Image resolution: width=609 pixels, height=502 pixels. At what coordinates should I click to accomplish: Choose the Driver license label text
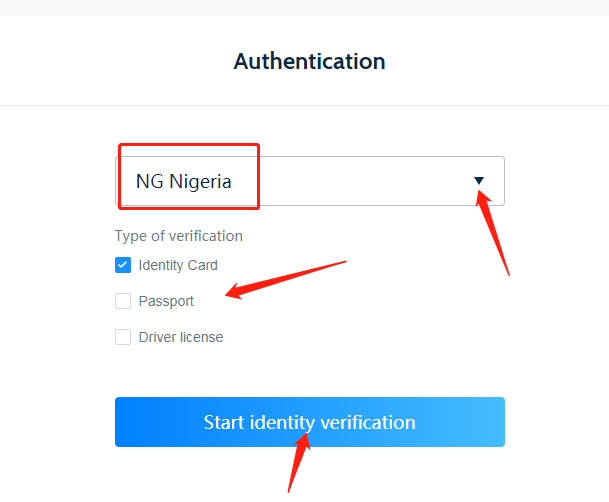181,337
